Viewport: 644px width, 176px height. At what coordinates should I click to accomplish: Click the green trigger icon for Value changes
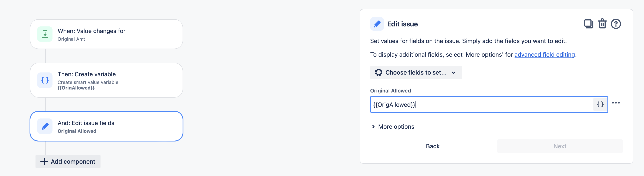click(x=45, y=34)
